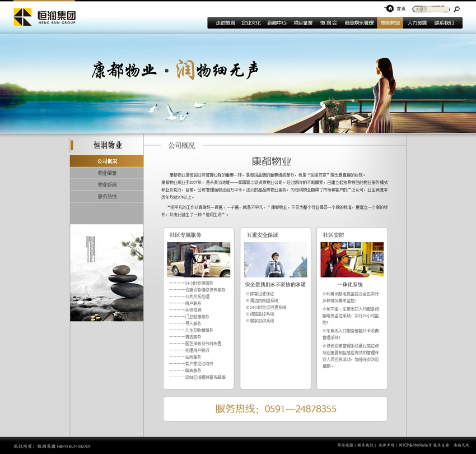Click the 社区专属服务 car photo

(x=199, y=260)
